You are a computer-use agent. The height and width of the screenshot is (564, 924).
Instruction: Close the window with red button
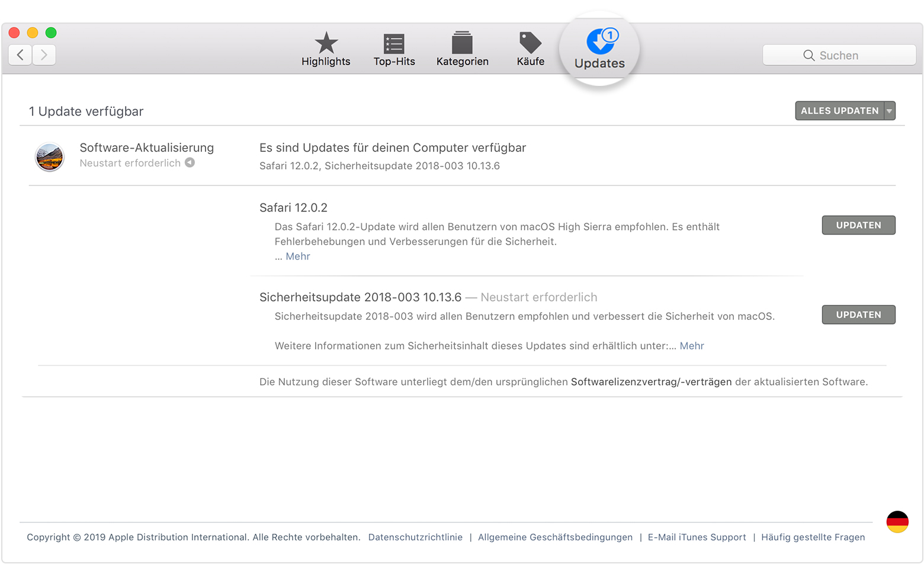tap(14, 33)
